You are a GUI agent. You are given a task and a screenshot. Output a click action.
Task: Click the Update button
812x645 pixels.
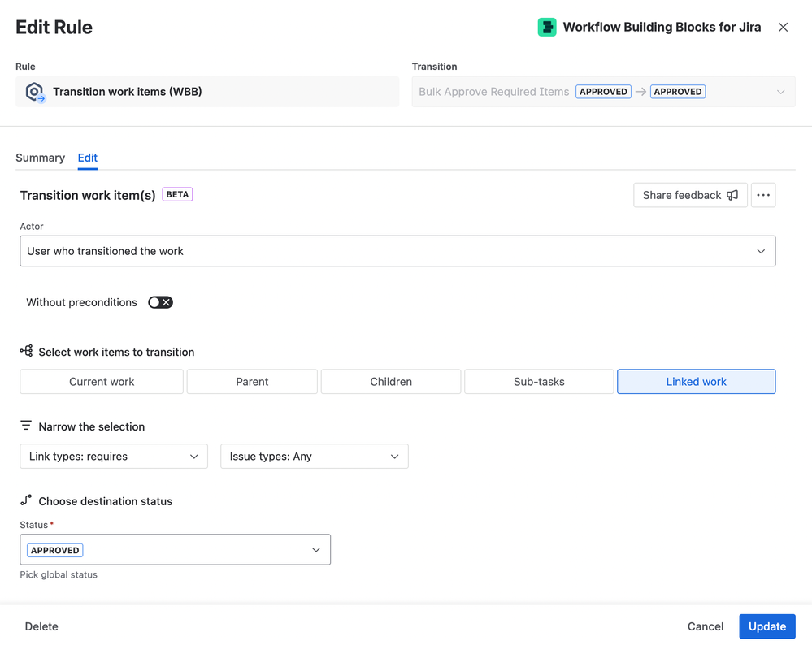tap(766, 626)
